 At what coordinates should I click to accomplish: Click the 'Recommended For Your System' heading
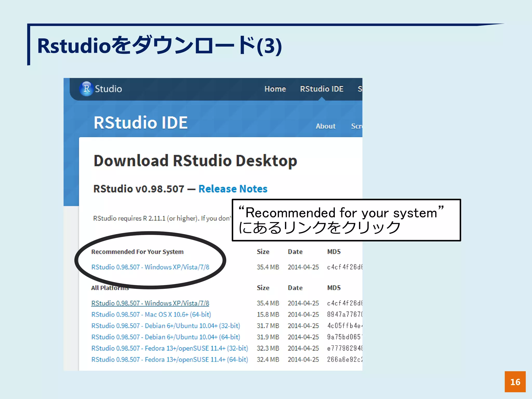pyautogui.click(x=137, y=252)
